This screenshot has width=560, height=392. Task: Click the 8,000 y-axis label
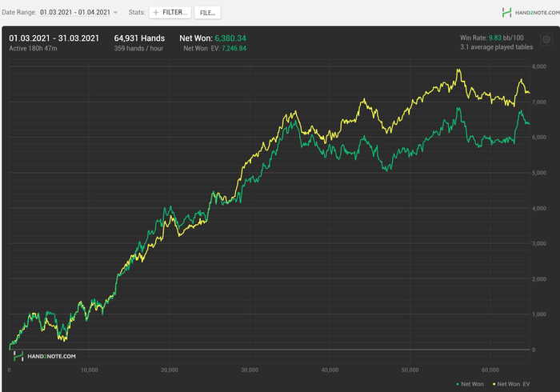(x=539, y=66)
